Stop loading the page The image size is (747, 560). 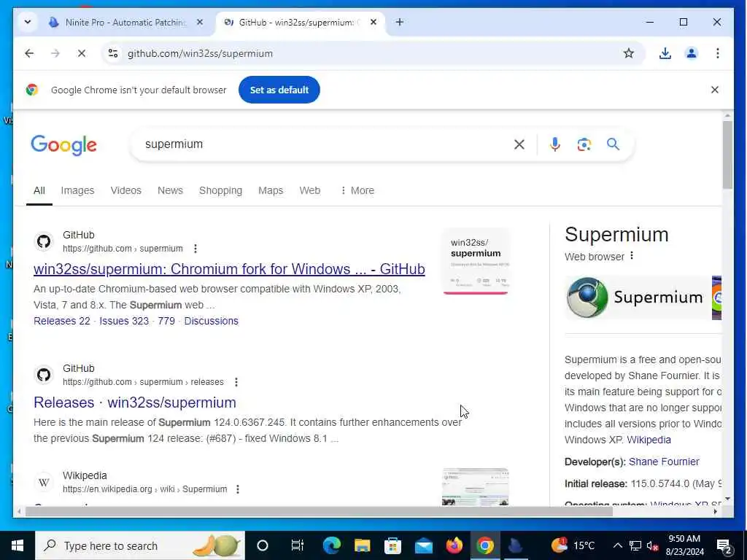click(x=82, y=53)
